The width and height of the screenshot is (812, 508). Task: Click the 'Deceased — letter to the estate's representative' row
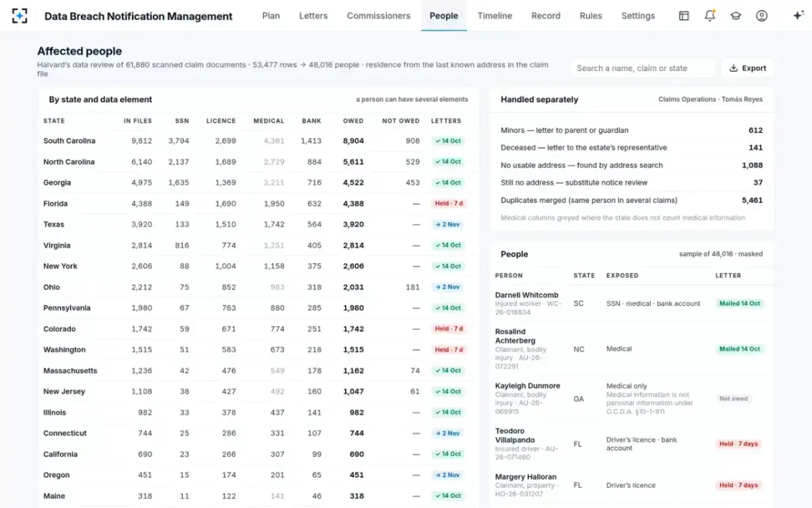click(631, 148)
